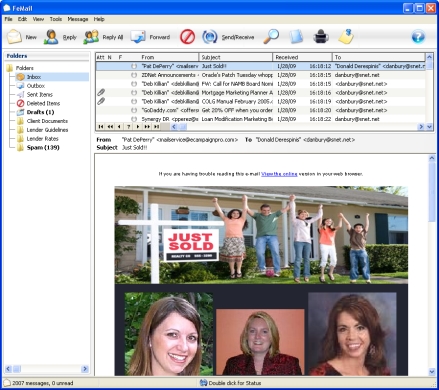
Task: Go to next message record
Action: tap(137, 127)
